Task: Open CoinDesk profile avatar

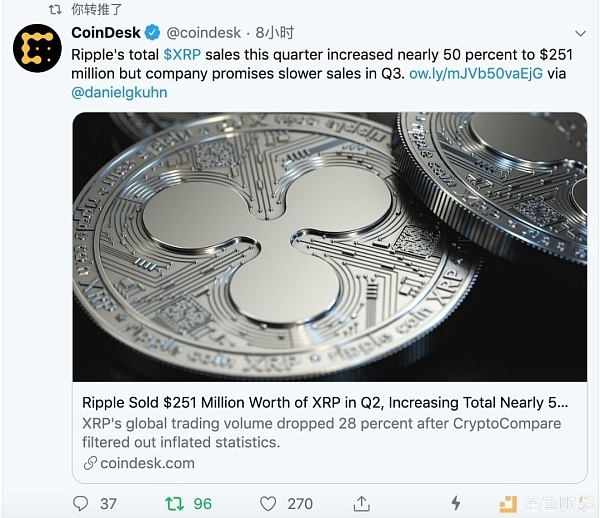Action: pyautogui.click(x=37, y=48)
